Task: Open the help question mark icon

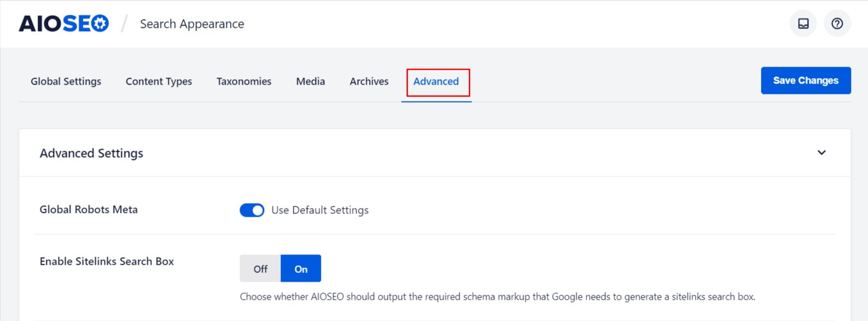Action: [x=837, y=23]
